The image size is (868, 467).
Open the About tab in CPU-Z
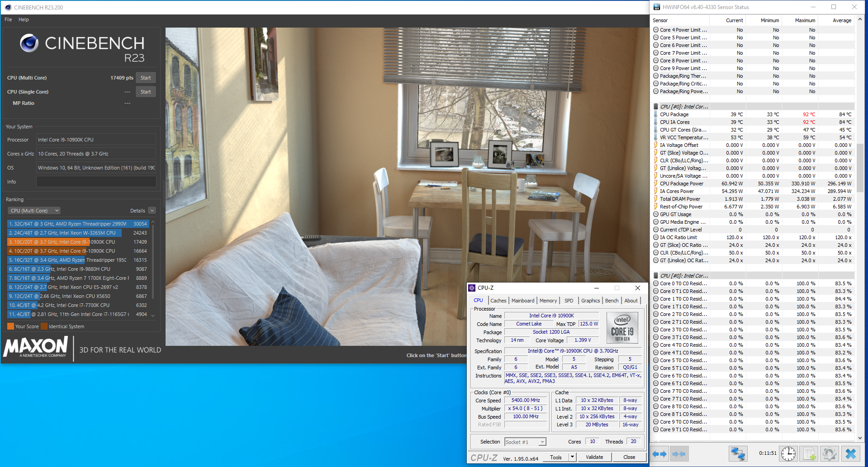(631, 301)
